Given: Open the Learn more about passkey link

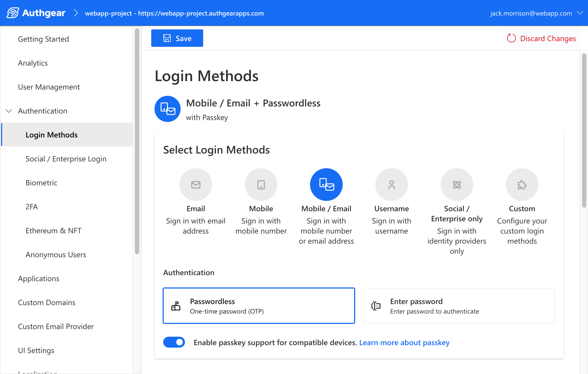Looking at the screenshot, I should pos(404,342).
